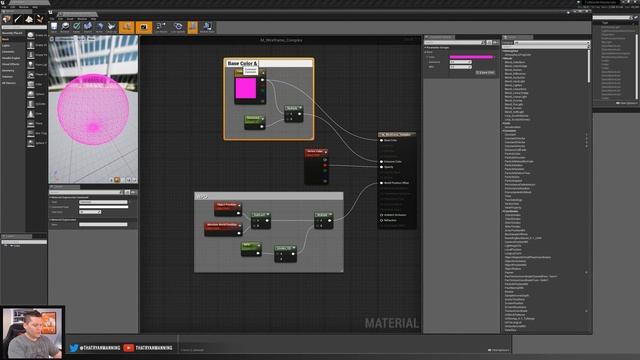The width and height of the screenshot is (640, 360).
Task: Select the Vertex Color node
Action: click(316, 166)
